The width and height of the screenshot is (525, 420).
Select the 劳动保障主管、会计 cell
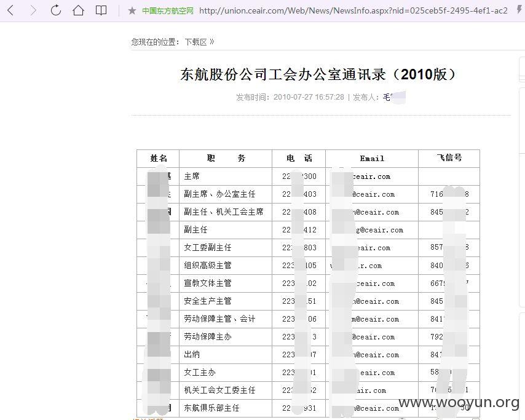tap(226, 319)
